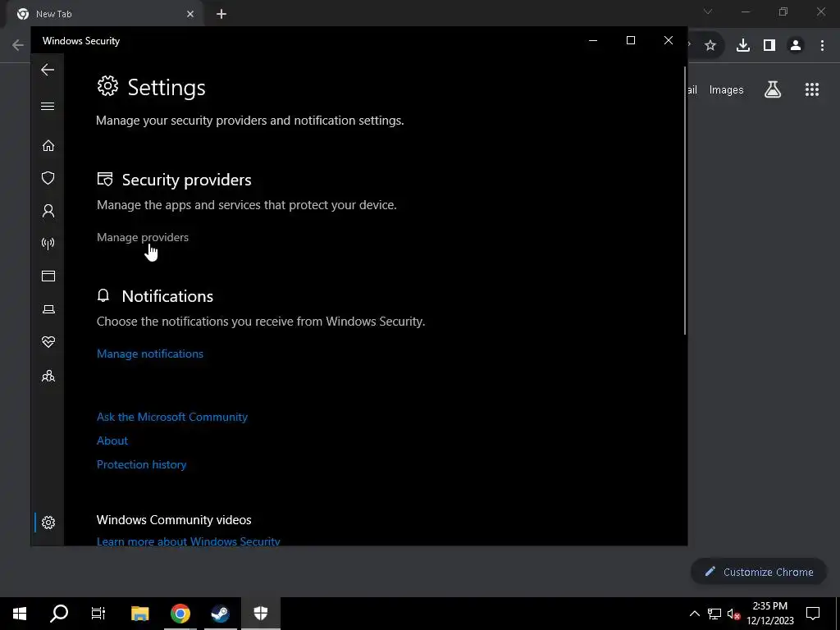Open Learn more about Windows Security link
840x630 pixels.
188,541
